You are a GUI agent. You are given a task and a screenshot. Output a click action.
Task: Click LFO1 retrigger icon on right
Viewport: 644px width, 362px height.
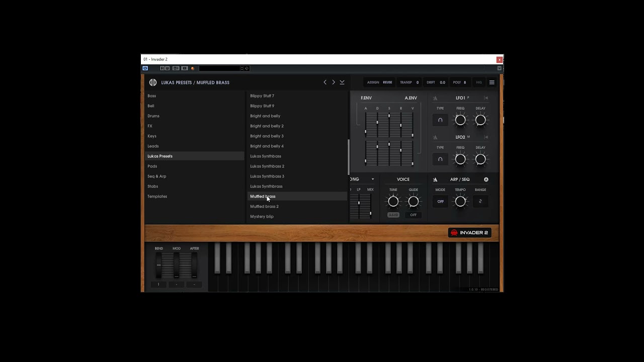[486, 98]
